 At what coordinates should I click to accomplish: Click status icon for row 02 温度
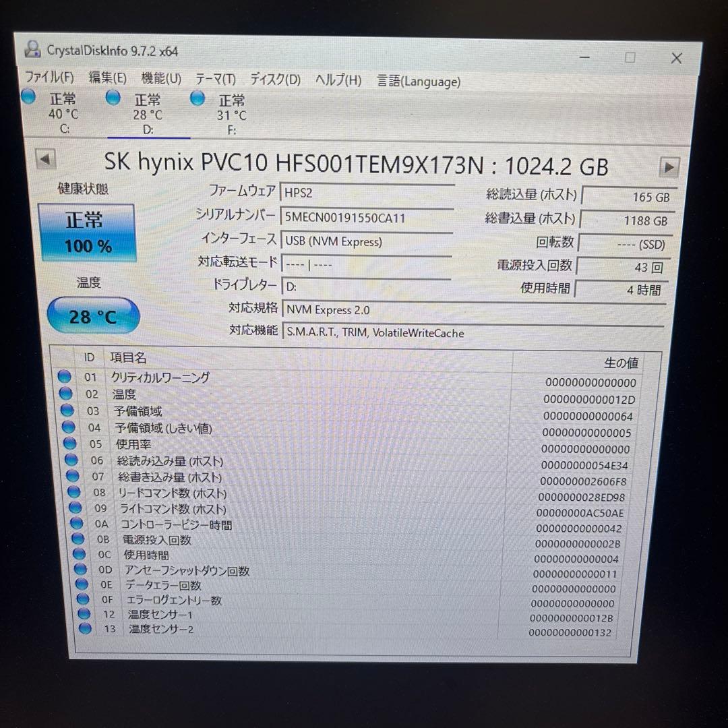pyautogui.click(x=66, y=394)
